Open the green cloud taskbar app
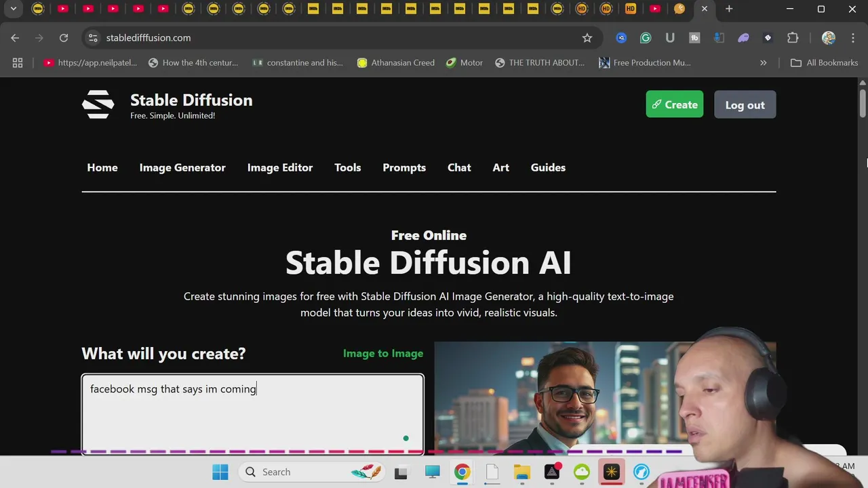The width and height of the screenshot is (868, 488). pyautogui.click(x=582, y=472)
